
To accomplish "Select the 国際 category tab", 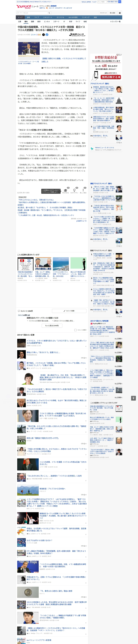I will [x=32, y=21].
